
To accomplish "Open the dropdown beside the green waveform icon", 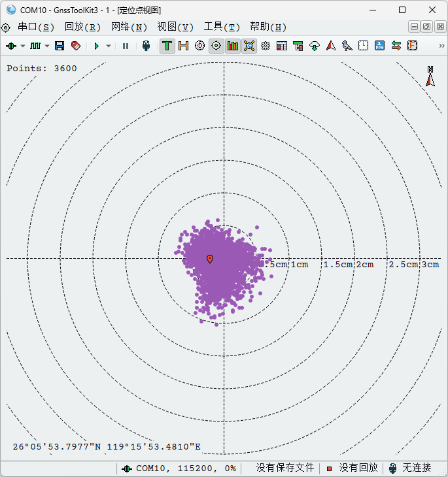I will click(x=46, y=46).
